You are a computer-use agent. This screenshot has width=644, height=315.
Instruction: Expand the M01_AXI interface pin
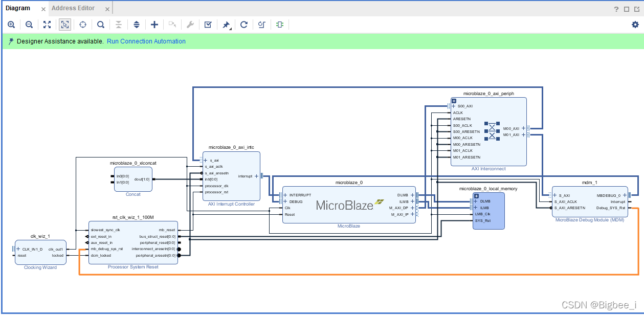[x=523, y=135]
